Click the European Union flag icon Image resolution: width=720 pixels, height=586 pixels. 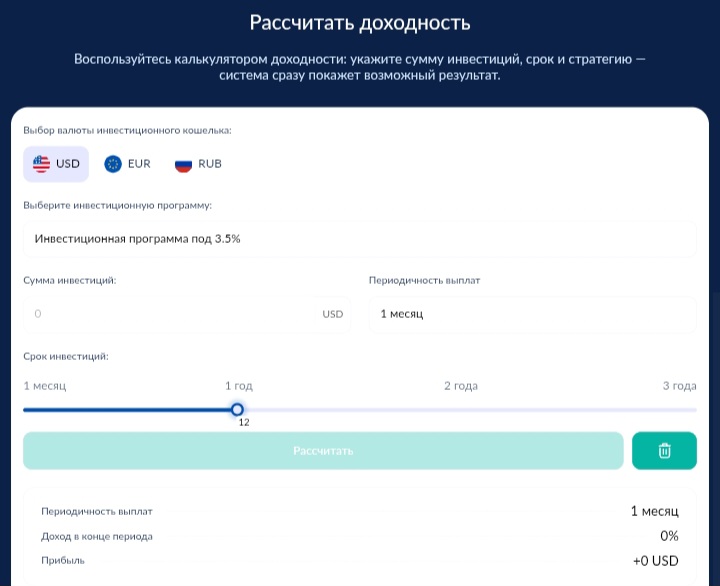113,164
